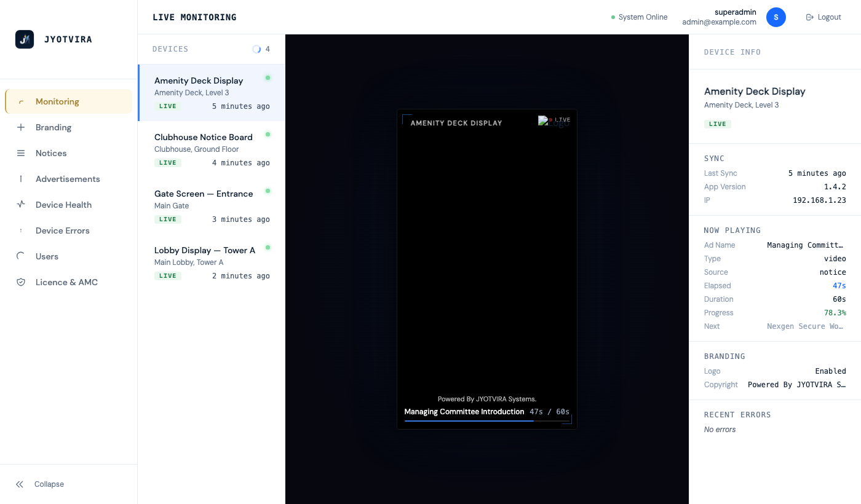Image resolution: width=861 pixels, height=504 pixels.
Task: Click the devices count spinner icon
Action: [256, 49]
